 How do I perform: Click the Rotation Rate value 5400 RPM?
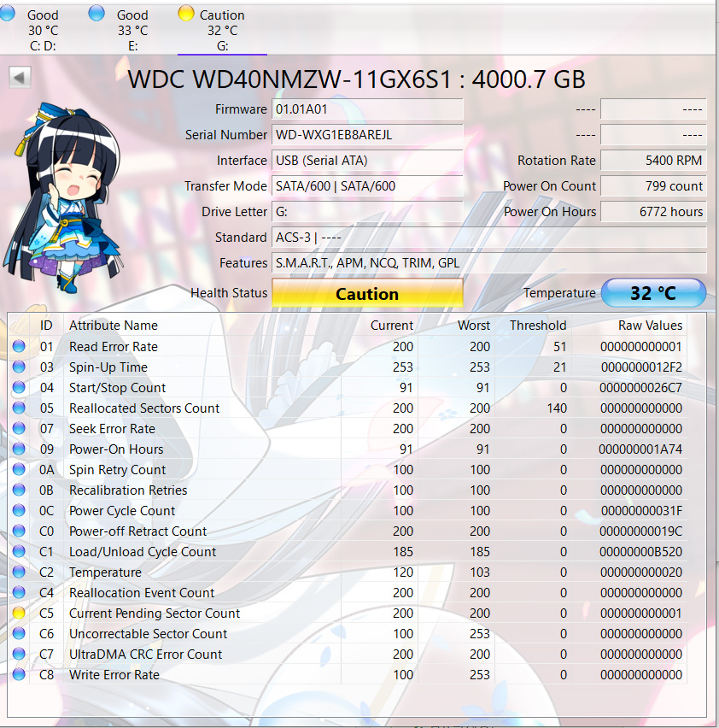[653, 160]
